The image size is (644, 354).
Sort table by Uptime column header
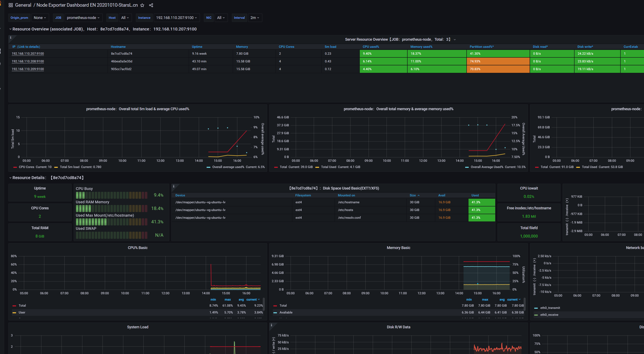coord(197,47)
